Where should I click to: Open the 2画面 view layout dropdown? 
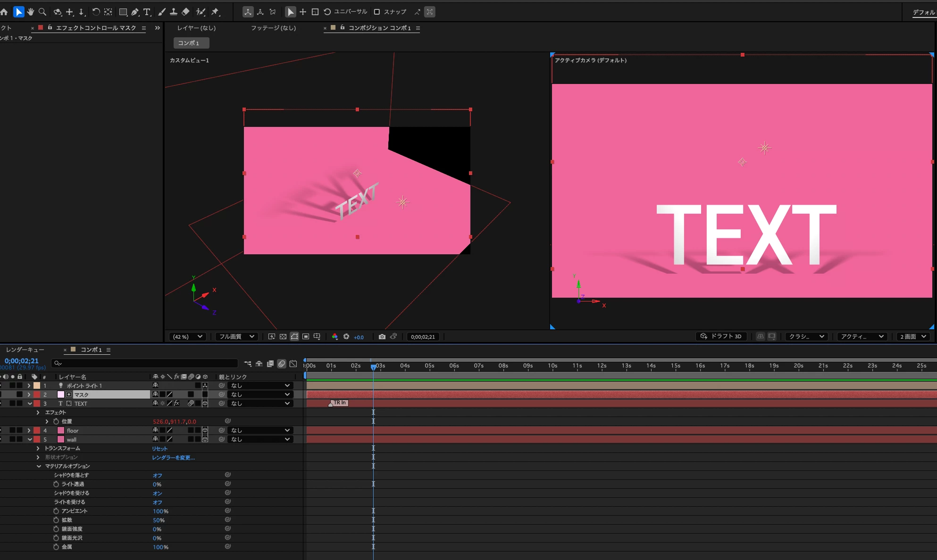(x=913, y=336)
